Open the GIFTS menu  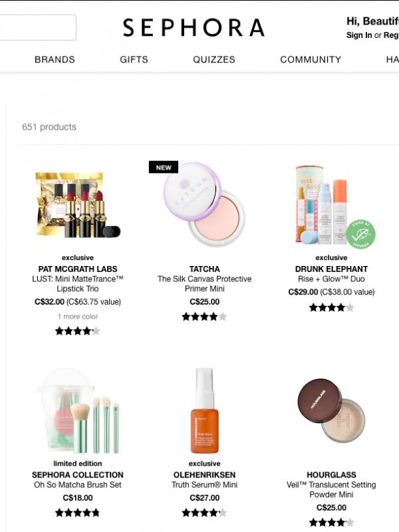click(134, 59)
